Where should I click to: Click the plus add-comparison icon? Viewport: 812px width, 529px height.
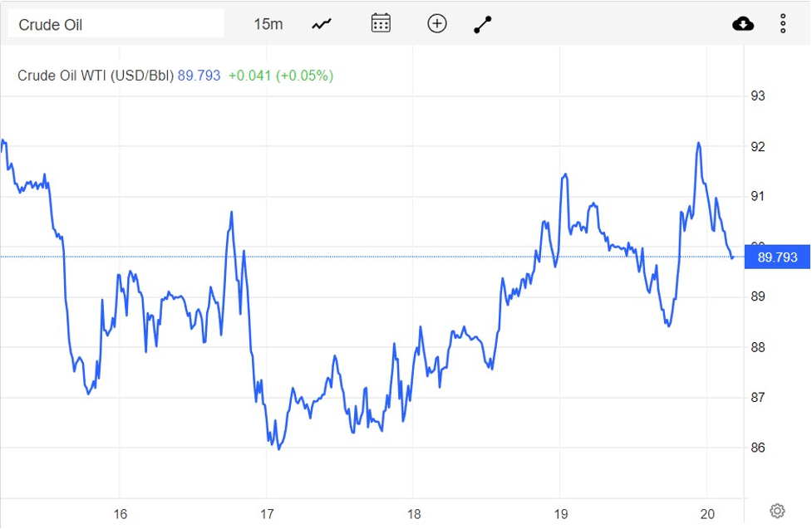pyautogui.click(x=436, y=22)
